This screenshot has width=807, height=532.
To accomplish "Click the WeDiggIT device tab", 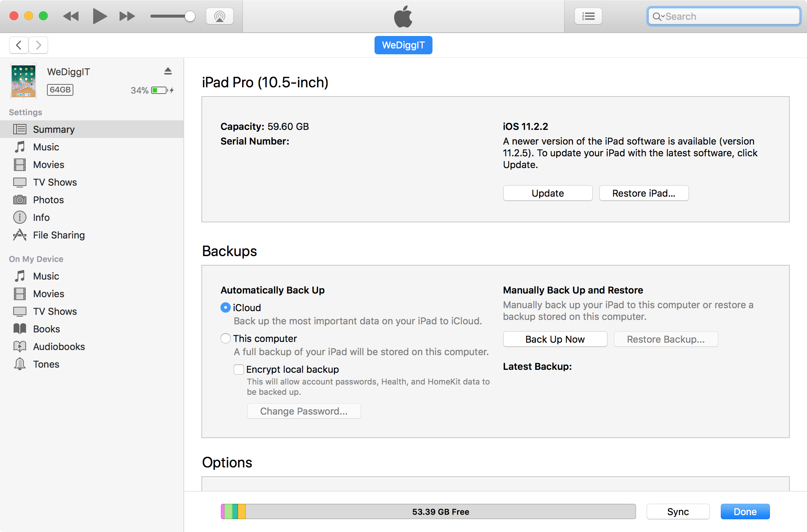I will (403, 45).
